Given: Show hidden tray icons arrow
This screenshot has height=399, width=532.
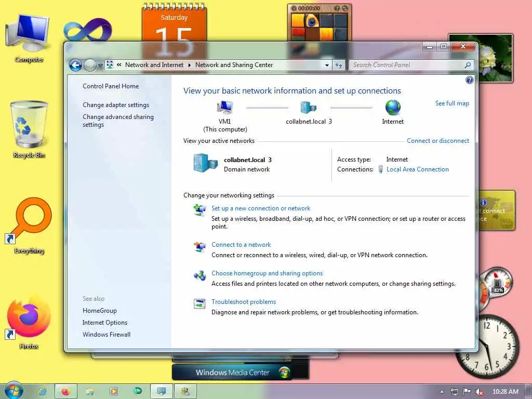Looking at the screenshot, I should pos(442,392).
